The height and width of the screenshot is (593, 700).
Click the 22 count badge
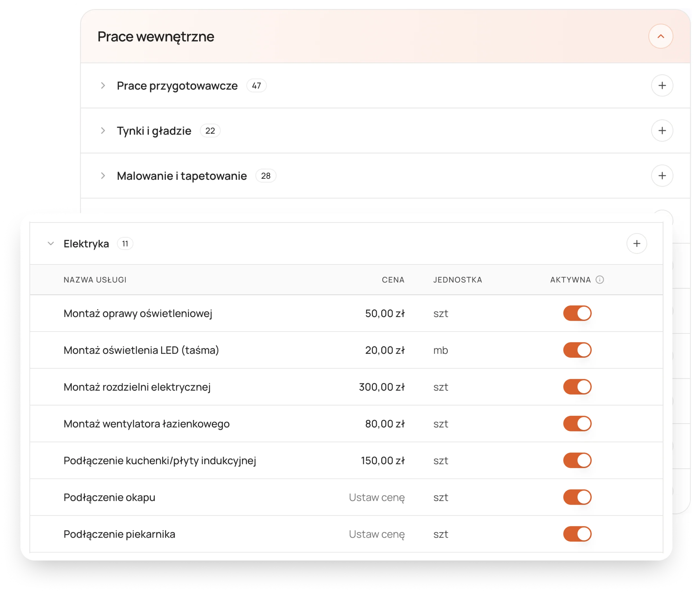(x=210, y=131)
